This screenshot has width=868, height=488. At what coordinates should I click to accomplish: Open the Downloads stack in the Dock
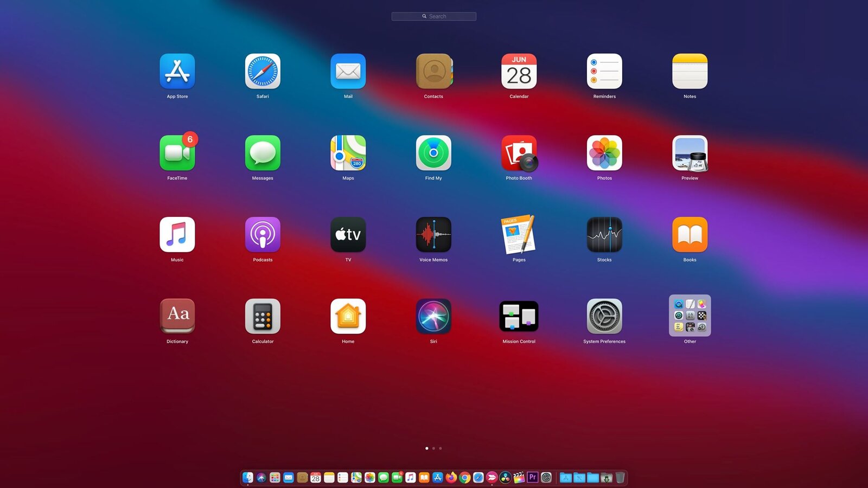[x=607, y=477]
